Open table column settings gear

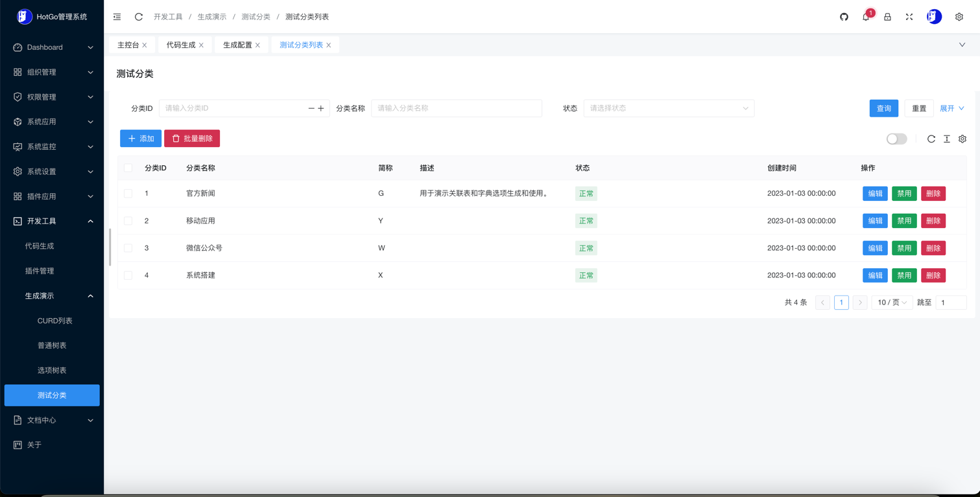962,139
